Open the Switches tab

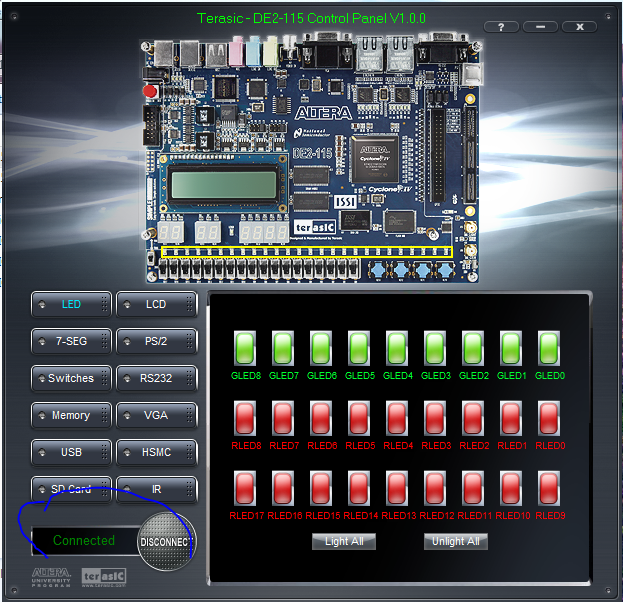[x=71, y=378]
